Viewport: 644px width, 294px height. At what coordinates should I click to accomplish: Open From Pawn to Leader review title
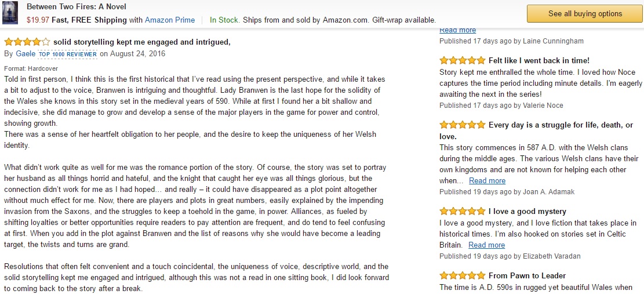point(527,276)
